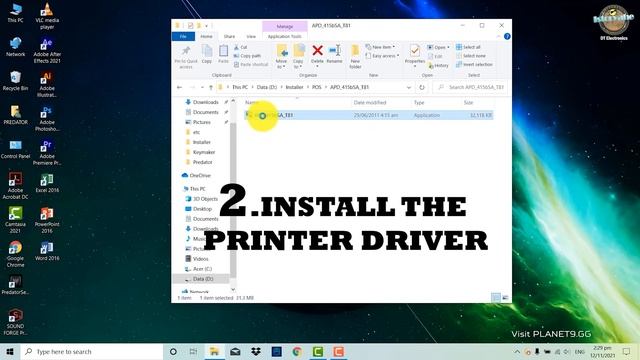This screenshot has height=360, width=640.
Task: Click the Windows Start button
Action: 10,351
